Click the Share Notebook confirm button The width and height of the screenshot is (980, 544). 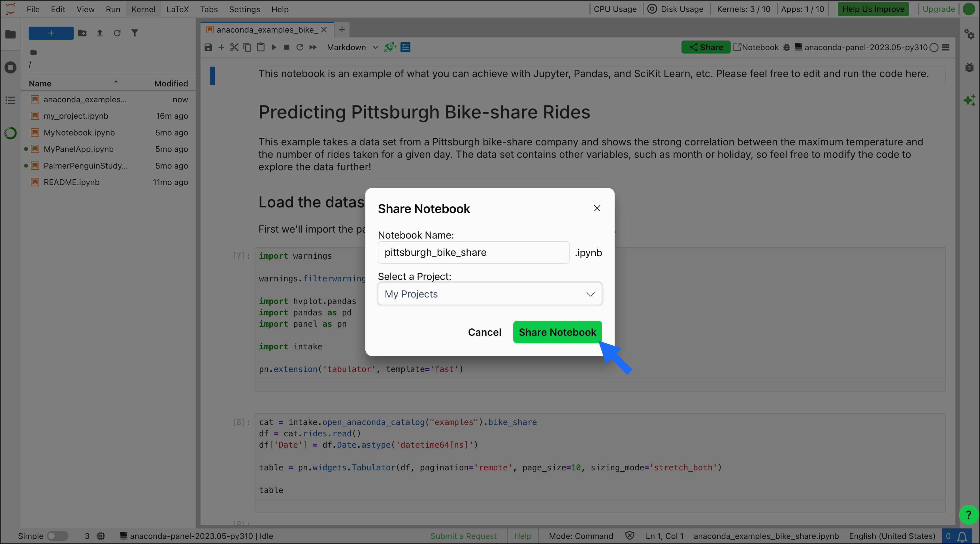pyautogui.click(x=557, y=332)
